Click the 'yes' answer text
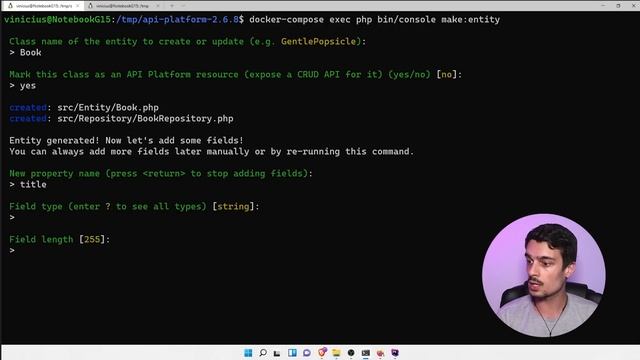This screenshot has height=360, width=640. point(28,86)
